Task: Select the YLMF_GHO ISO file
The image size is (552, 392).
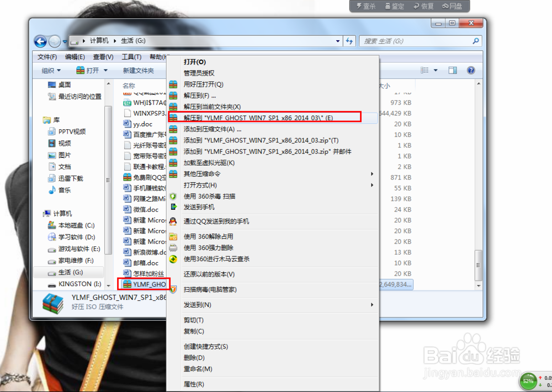Action: pyautogui.click(x=144, y=284)
